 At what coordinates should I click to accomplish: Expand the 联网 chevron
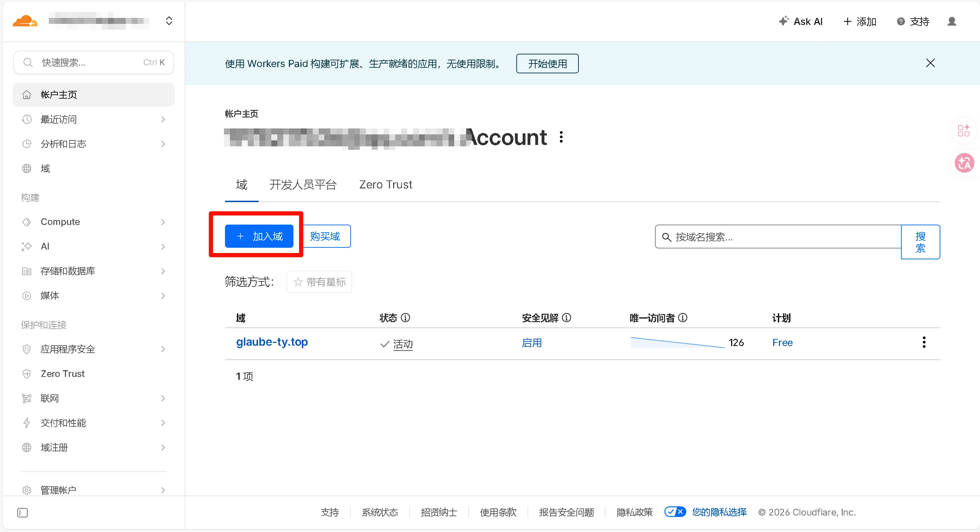(x=163, y=398)
